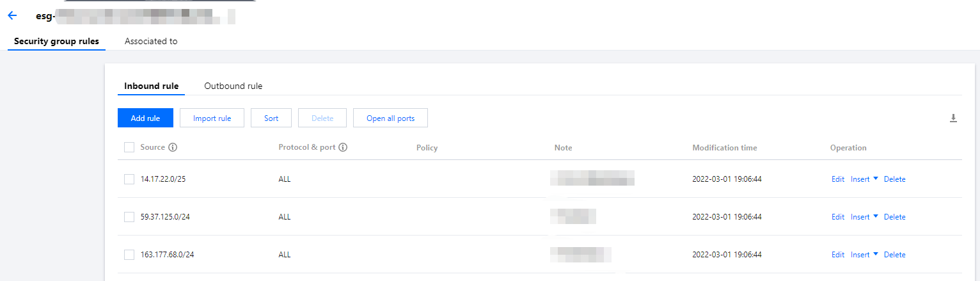This screenshot has width=980, height=281.
Task: Check the box for 14.17.22.0/25 rule
Action: point(129,179)
